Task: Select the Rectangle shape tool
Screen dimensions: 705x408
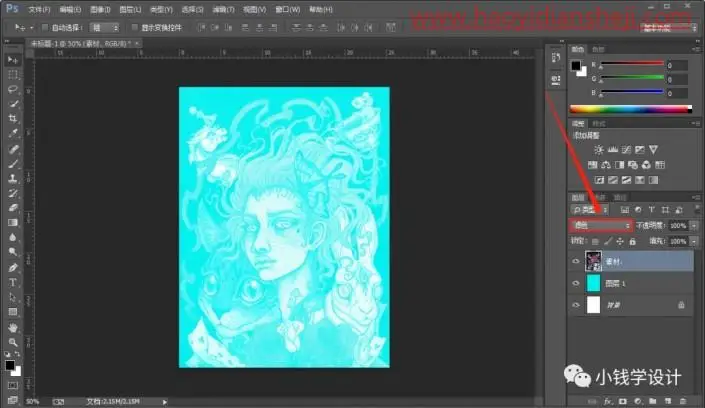Action: click(13, 312)
